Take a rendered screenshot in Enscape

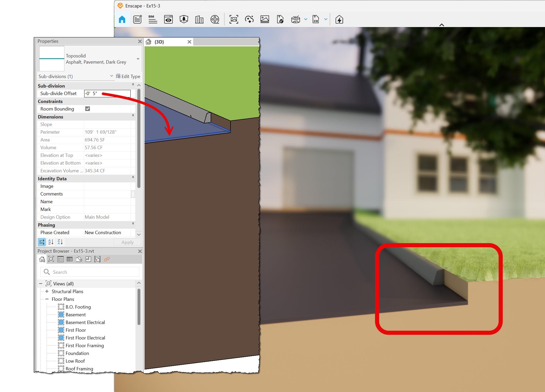(x=233, y=19)
